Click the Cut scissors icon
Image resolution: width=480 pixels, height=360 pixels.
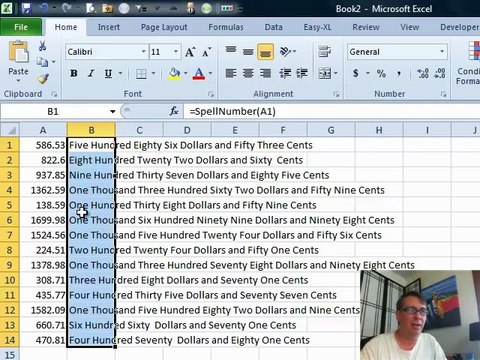pos(42,46)
